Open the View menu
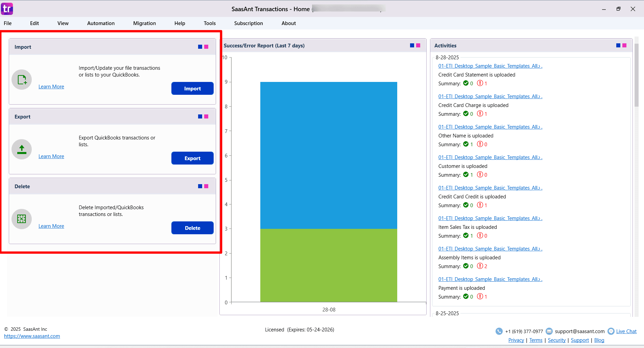 coord(63,23)
